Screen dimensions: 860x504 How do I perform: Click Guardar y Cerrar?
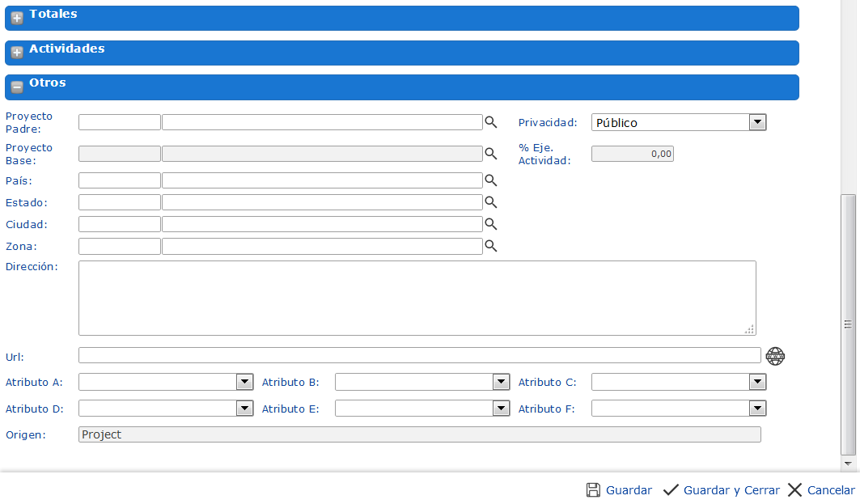click(721, 490)
